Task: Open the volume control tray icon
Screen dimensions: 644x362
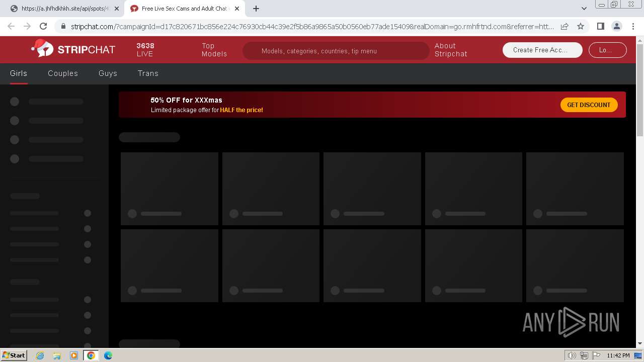Action: point(572,355)
